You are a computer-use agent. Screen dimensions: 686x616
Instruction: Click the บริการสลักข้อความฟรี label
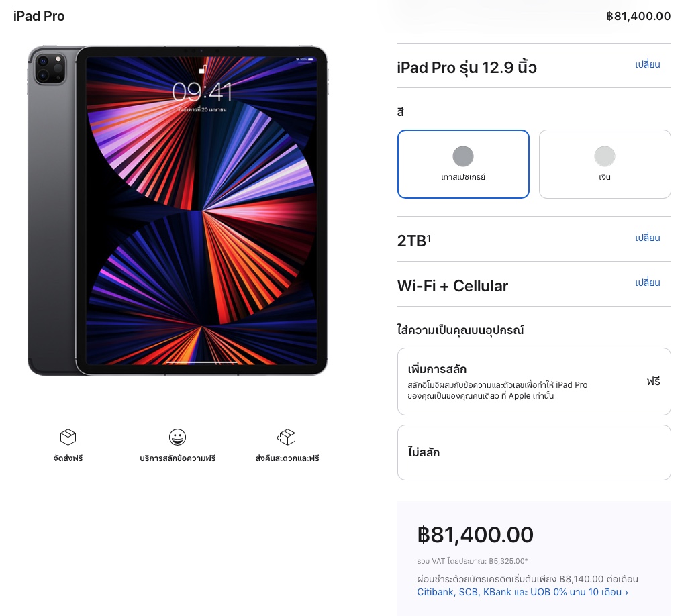(177, 458)
